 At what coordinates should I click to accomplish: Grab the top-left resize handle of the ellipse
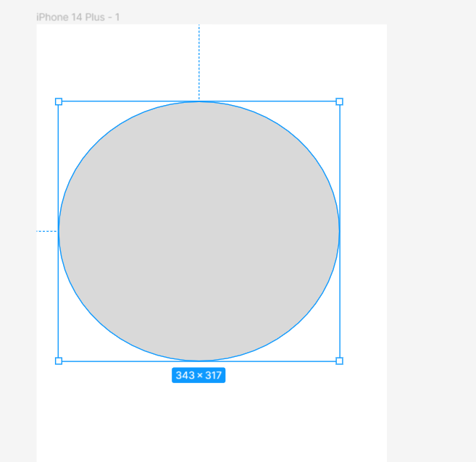(x=59, y=101)
